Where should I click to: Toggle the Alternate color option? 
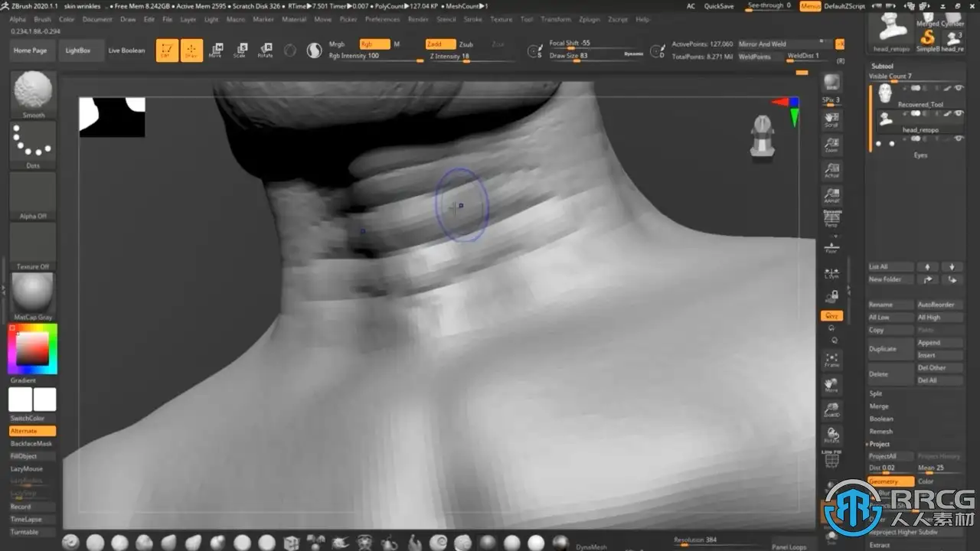click(33, 431)
